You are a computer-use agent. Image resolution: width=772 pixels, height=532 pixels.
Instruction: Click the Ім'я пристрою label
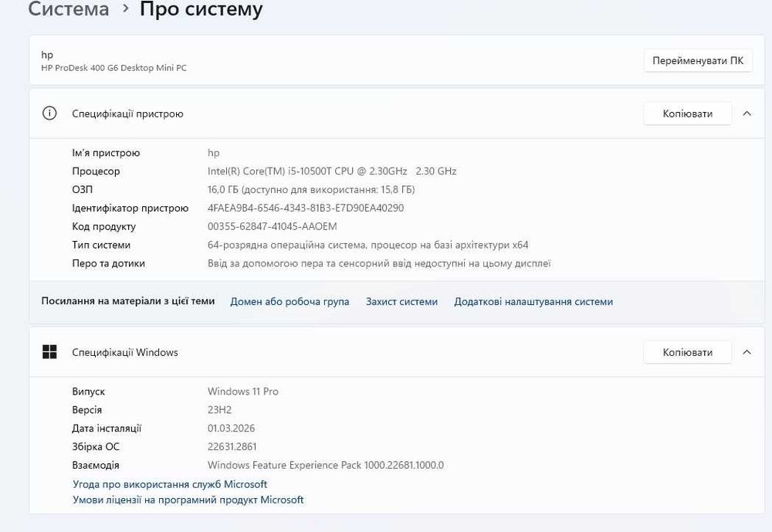[106, 153]
